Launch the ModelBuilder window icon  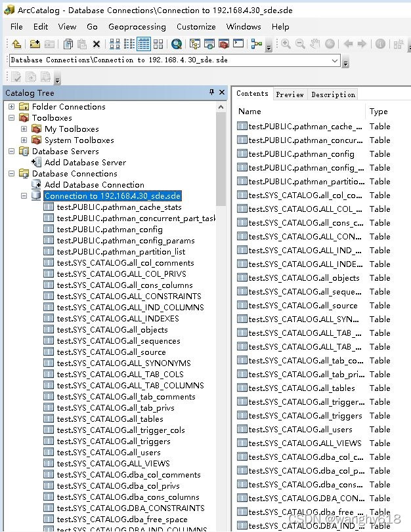[257, 44]
